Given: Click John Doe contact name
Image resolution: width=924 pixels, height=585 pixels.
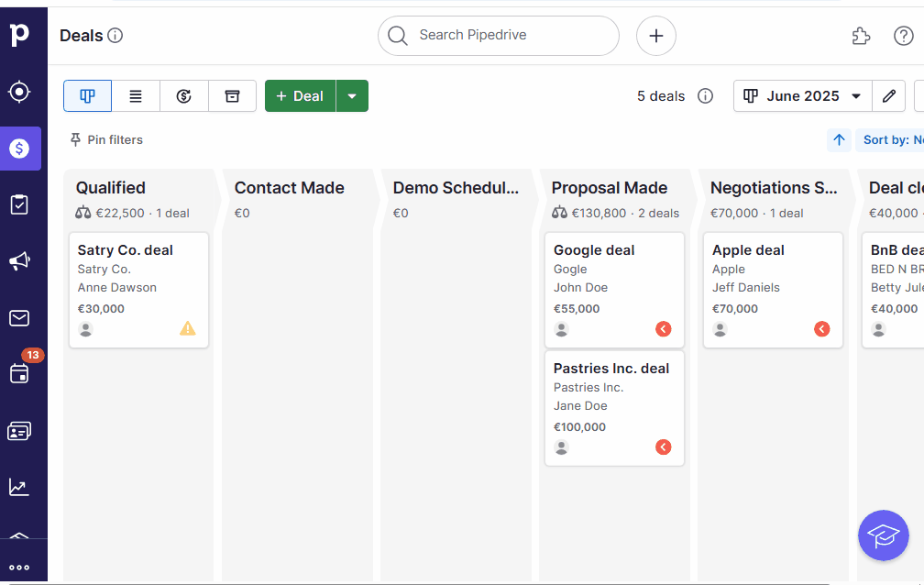Looking at the screenshot, I should pos(580,288).
